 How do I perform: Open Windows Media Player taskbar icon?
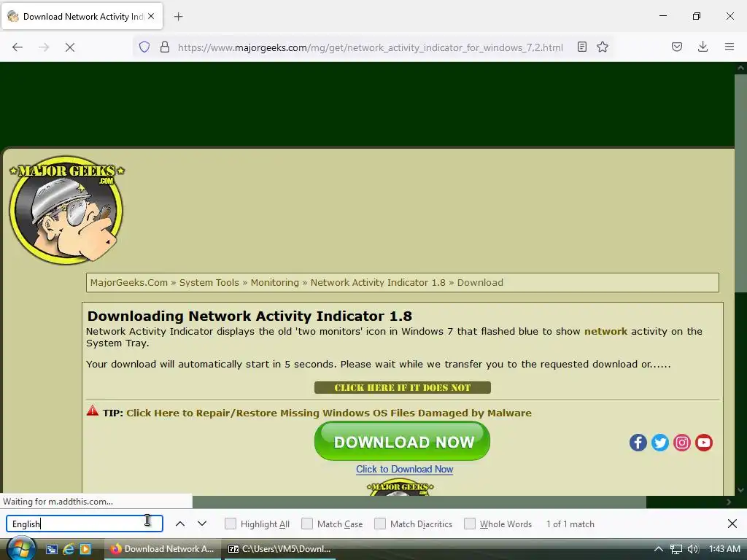(85, 549)
